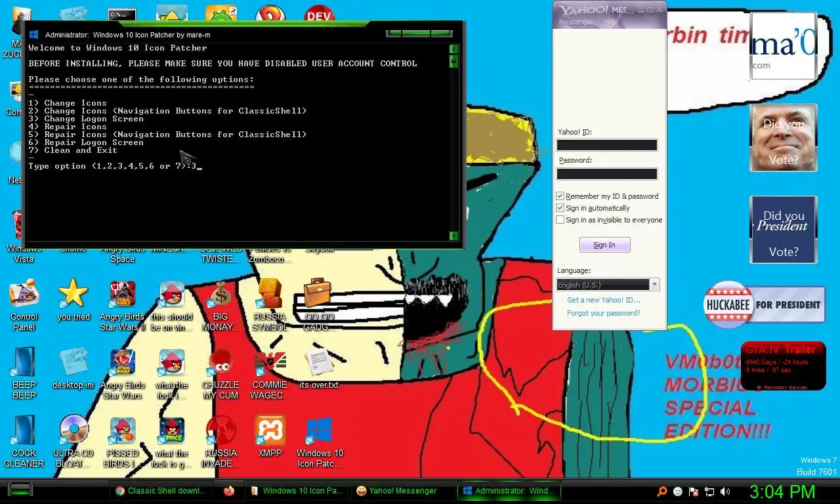This screenshot has height=504, width=840.
Task: Open the 'you tried' star icon
Action: (73, 300)
